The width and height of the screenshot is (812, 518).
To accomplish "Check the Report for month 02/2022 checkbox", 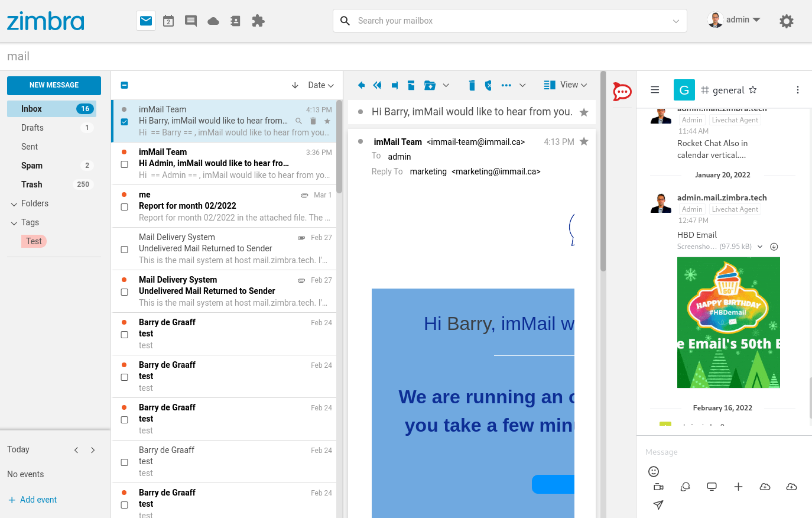I will pos(124,207).
